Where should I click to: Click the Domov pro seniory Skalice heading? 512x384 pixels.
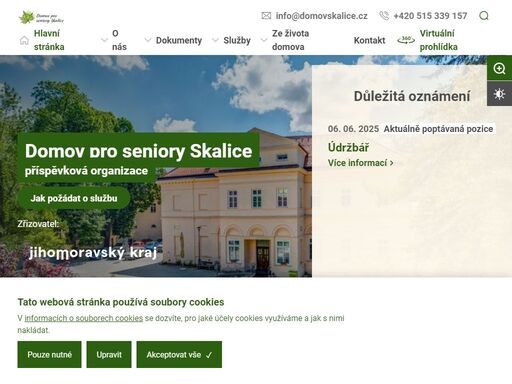tap(138, 151)
